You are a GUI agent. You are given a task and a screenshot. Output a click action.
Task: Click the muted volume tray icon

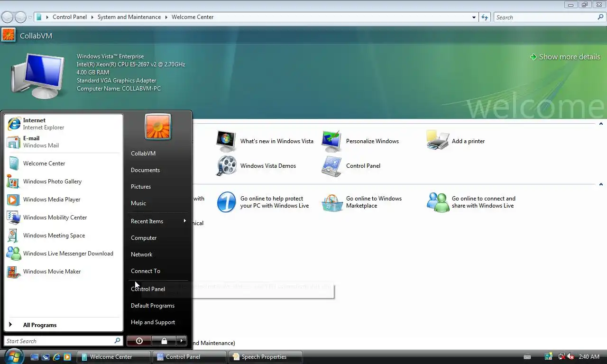coord(570,356)
